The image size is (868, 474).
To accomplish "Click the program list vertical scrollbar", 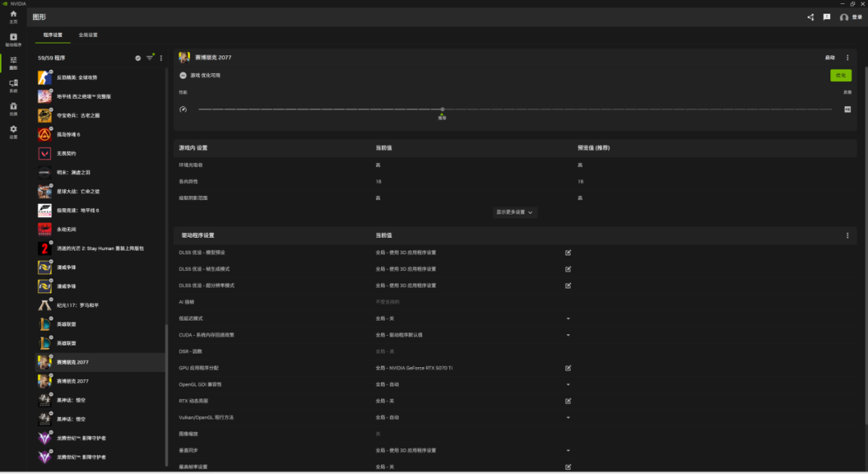I will point(166,395).
